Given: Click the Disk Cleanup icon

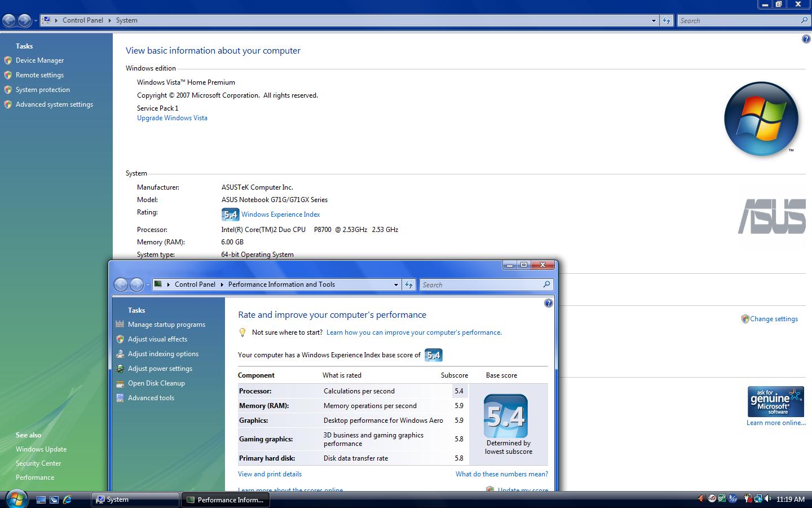Looking at the screenshot, I should tap(120, 383).
